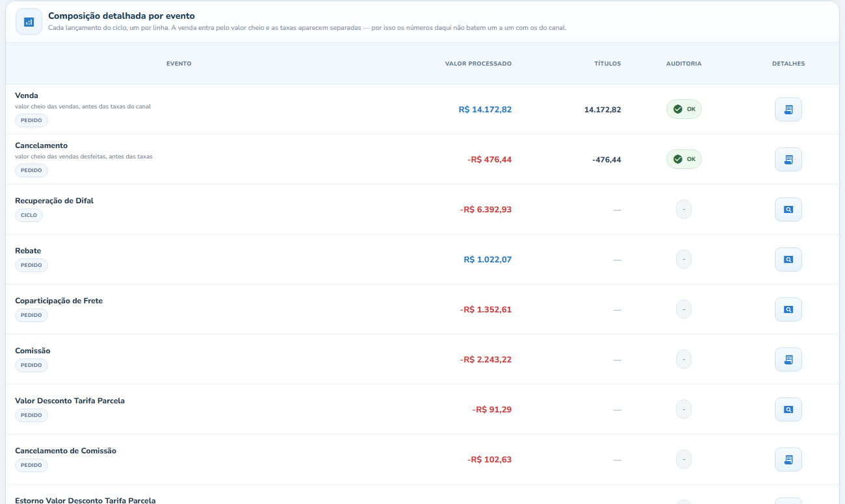This screenshot has height=504, width=845.
Task: Click the EVENTO column header
Action: (x=179, y=64)
